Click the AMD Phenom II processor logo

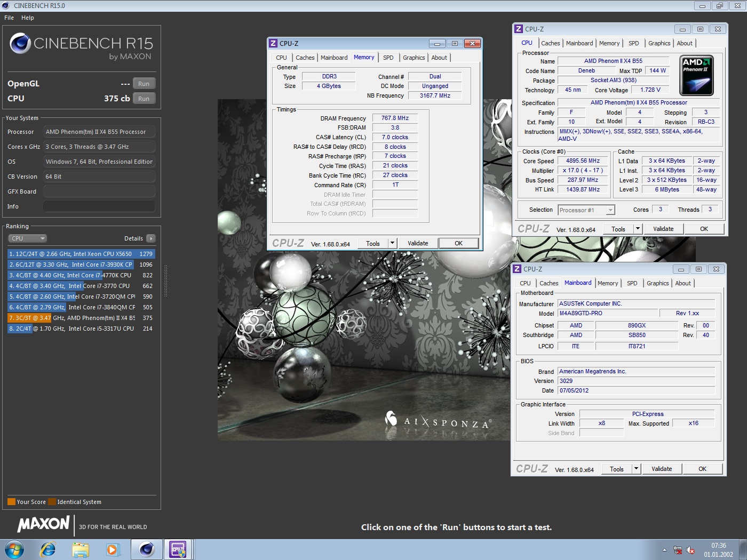(697, 75)
